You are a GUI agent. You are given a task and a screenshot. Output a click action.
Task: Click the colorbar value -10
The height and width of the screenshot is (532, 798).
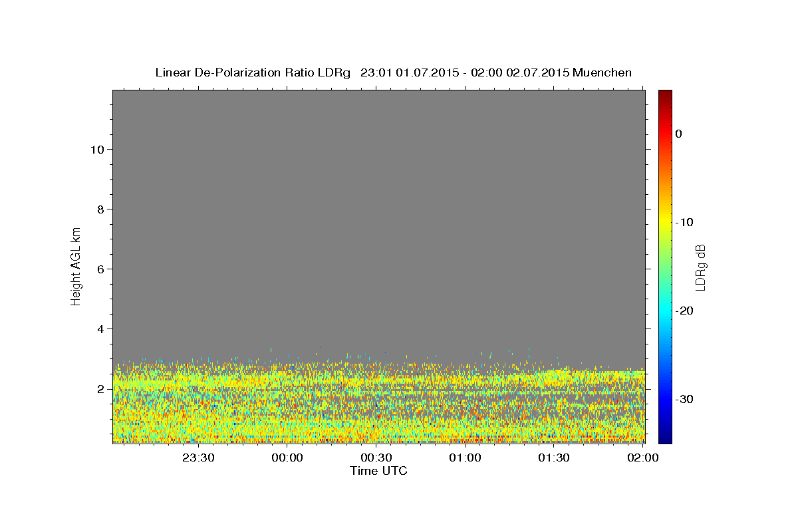[x=684, y=222]
